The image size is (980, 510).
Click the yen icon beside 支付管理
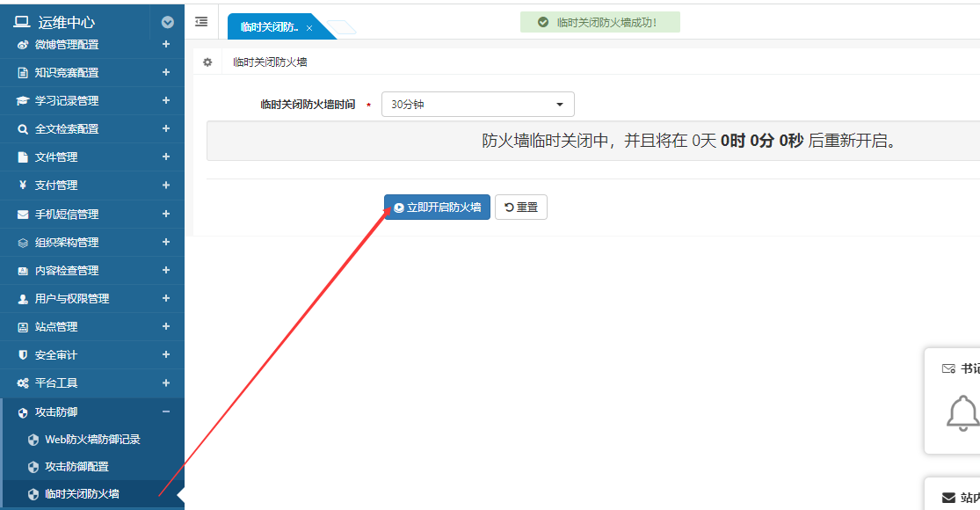[x=23, y=186]
